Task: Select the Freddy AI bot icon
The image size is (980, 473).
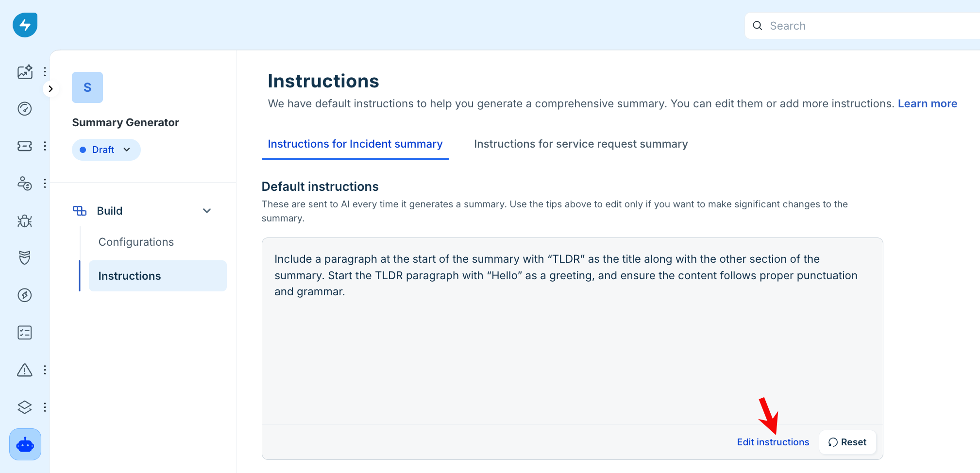Action: [25, 444]
